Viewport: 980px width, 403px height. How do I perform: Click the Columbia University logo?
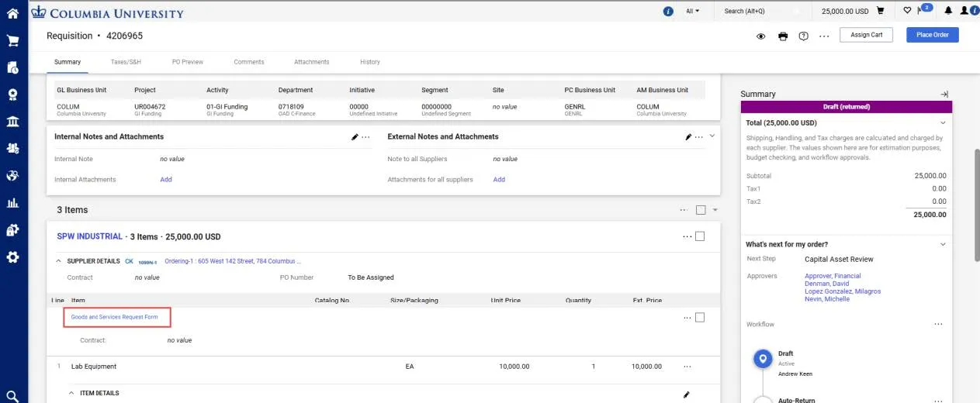[x=108, y=12]
